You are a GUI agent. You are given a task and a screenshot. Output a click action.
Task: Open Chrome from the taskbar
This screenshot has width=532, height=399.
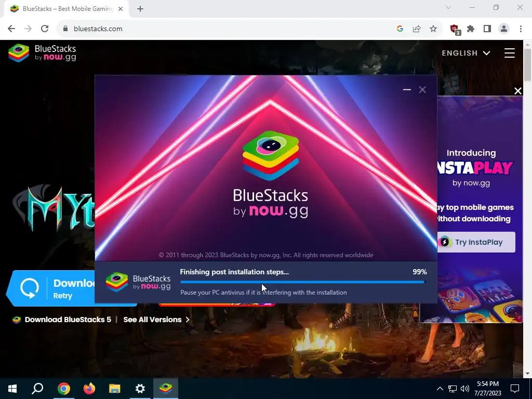click(x=64, y=389)
